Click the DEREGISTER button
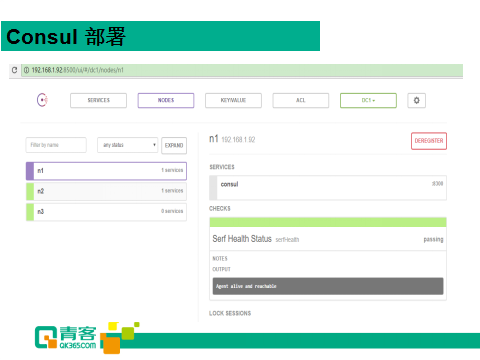 coord(429,141)
